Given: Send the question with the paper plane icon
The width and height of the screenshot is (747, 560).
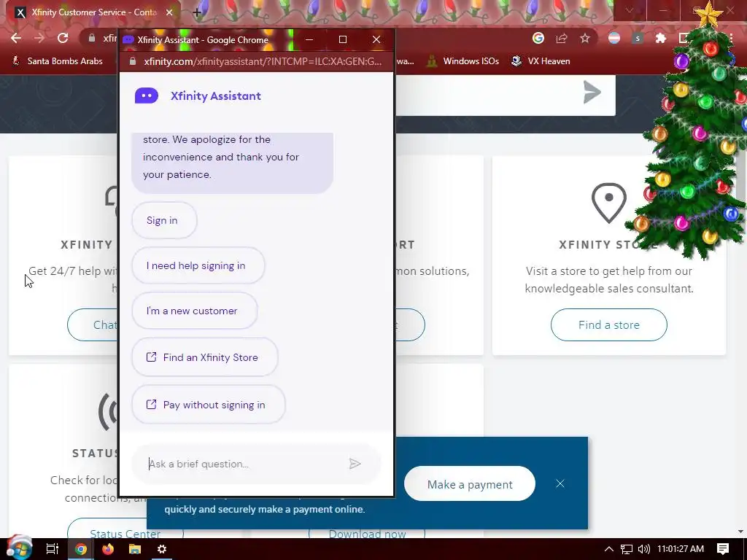Looking at the screenshot, I should [x=355, y=464].
